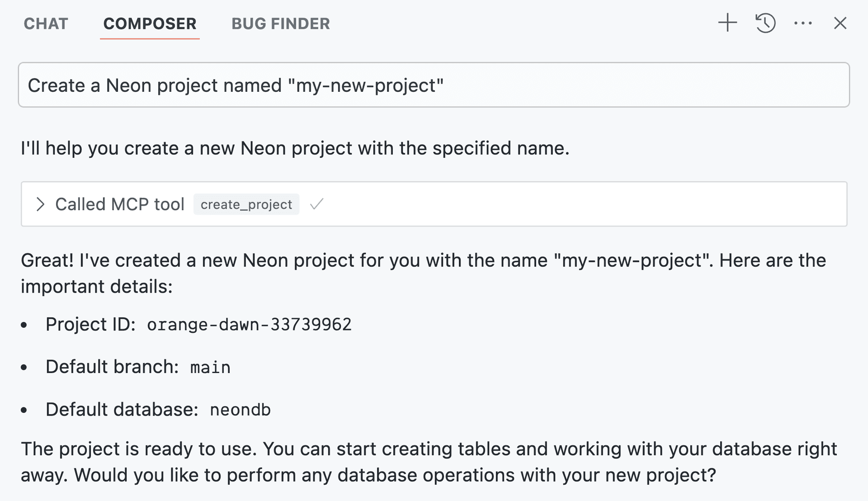
Task: Click the checkmark beside create_project
Action: tap(316, 204)
